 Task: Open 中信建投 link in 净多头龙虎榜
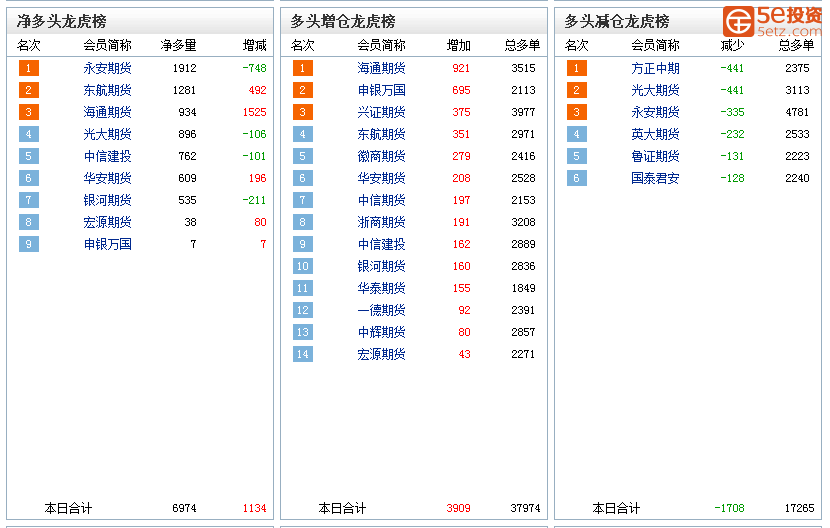107,156
